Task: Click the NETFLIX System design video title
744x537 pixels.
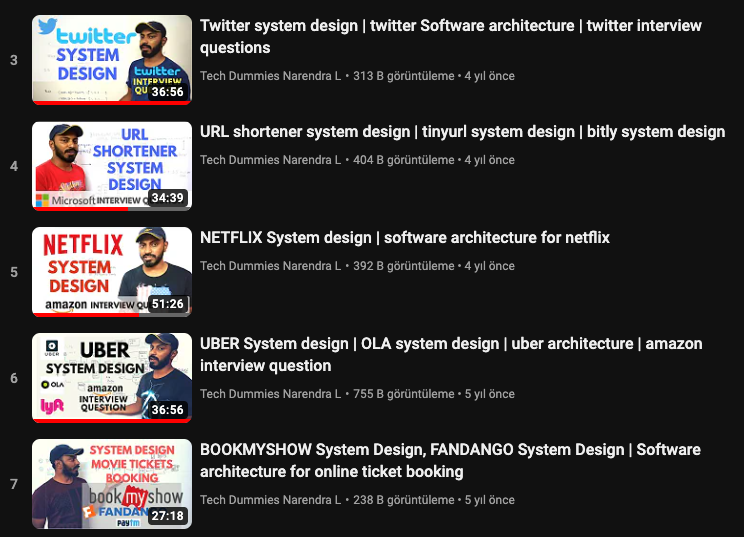Action: click(x=405, y=238)
